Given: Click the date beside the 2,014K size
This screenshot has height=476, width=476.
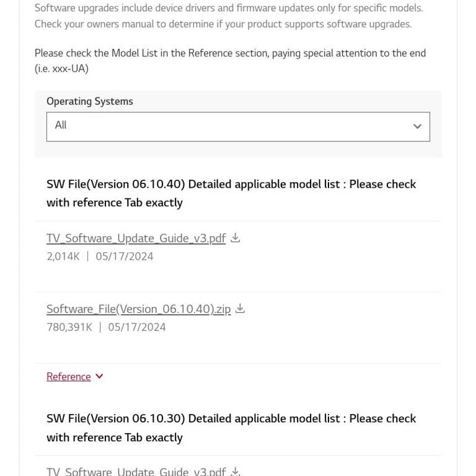Looking at the screenshot, I should click(x=125, y=257).
